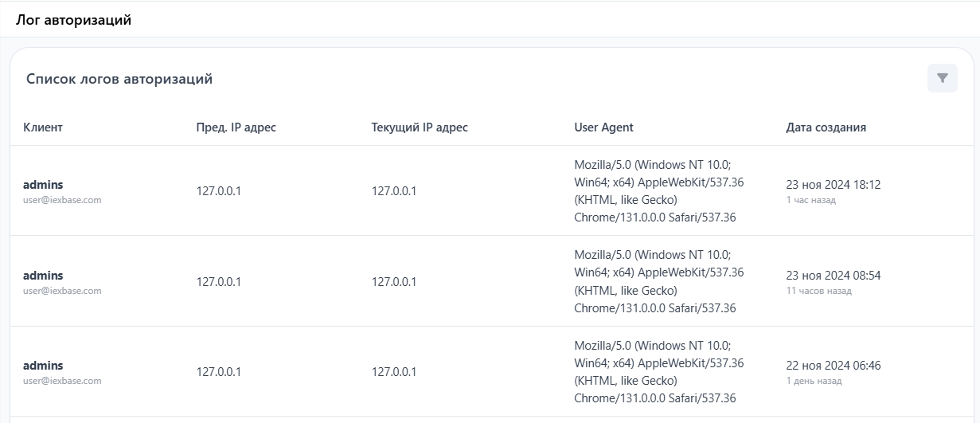Click "admins" in the second log row
Viewport: 980px width, 423px height.
pyautogui.click(x=43, y=276)
